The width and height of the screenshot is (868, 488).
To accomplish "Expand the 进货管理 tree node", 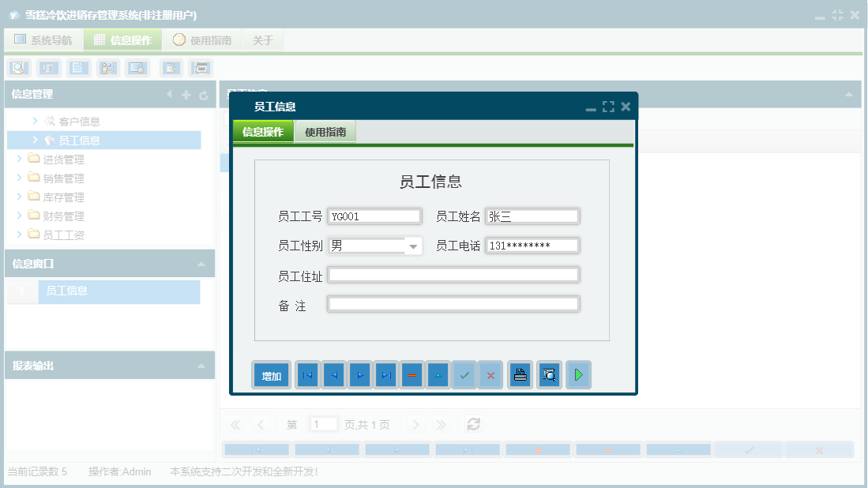I will 21,159.
